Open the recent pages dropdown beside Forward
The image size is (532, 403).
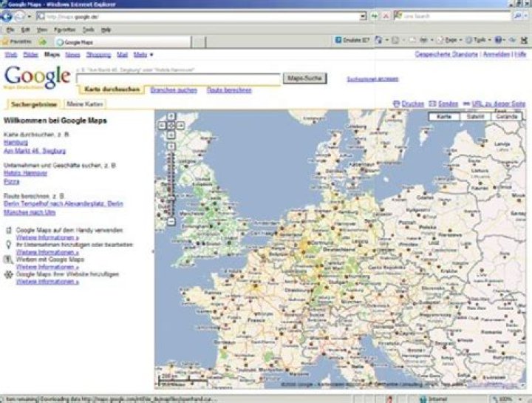30,16
